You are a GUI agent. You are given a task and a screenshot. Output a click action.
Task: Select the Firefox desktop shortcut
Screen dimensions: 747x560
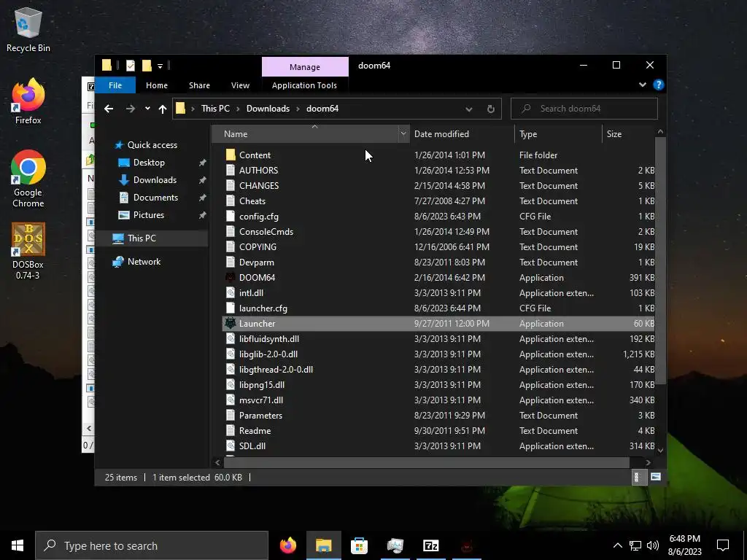[x=28, y=102]
